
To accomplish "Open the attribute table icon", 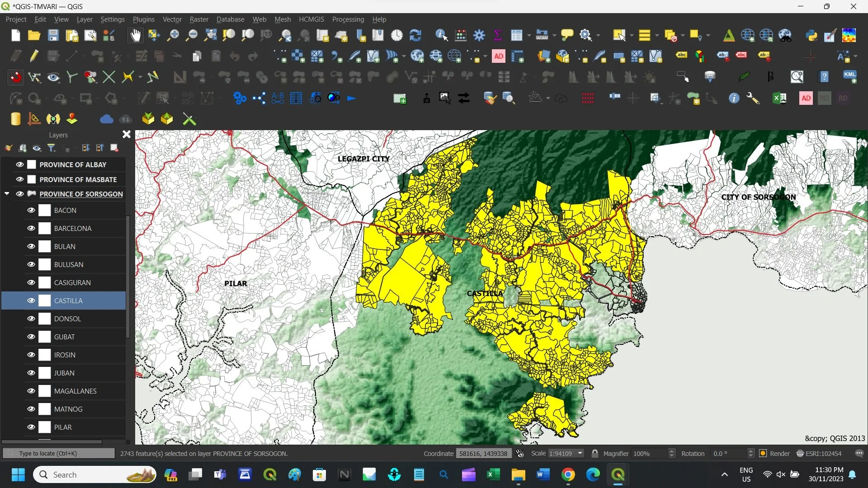I will [516, 35].
